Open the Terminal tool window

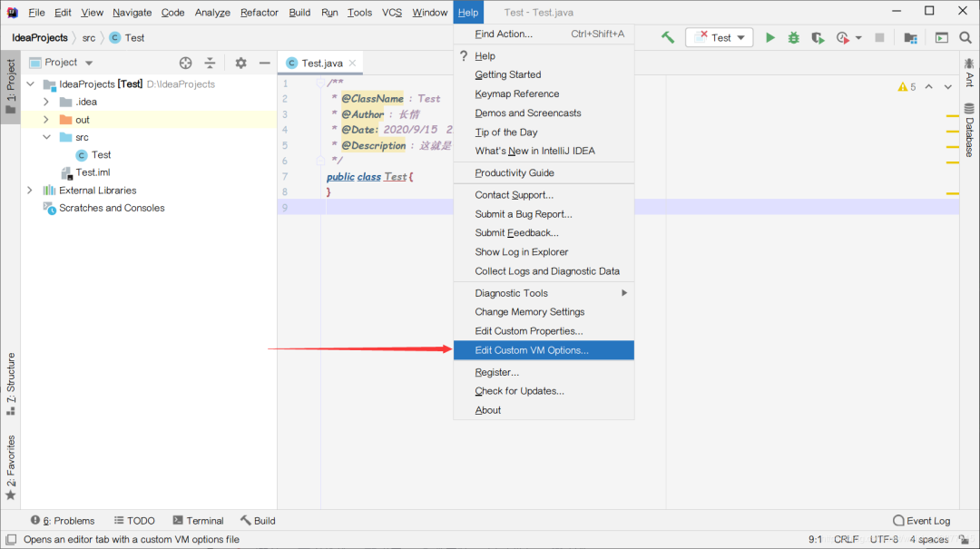pyautogui.click(x=198, y=520)
